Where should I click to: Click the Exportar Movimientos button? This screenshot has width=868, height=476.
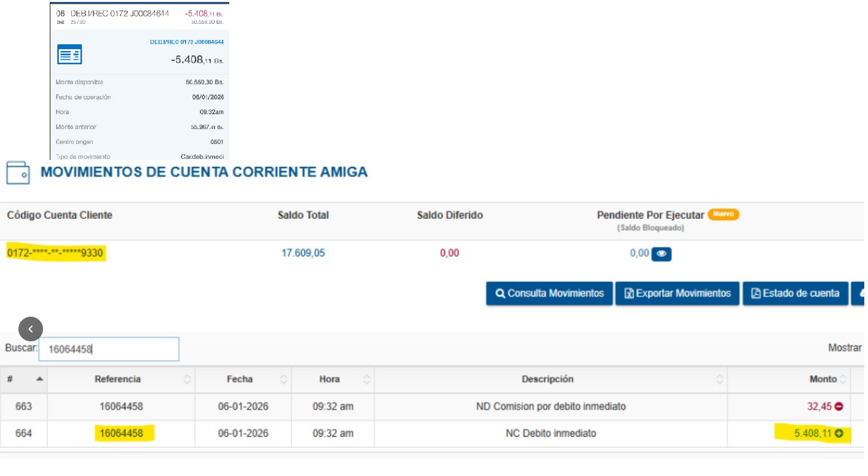677,293
